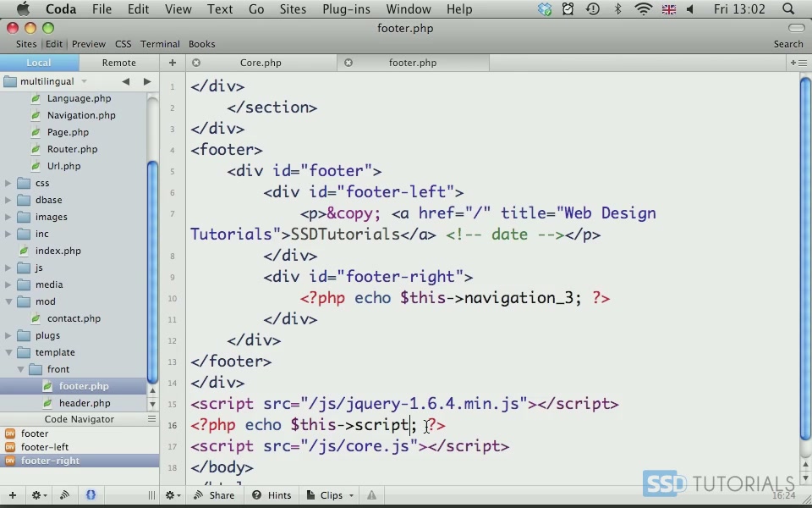Image resolution: width=812 pixels, height=508 pixels.
Task: Go back in file browser
Action: (125, 81)
